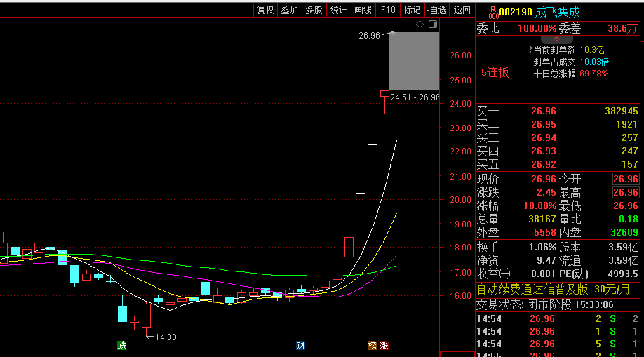Click the R margin-trading badge beside the stock code
The width and height of the screenshot is (644, 357).
click(492, 13)
